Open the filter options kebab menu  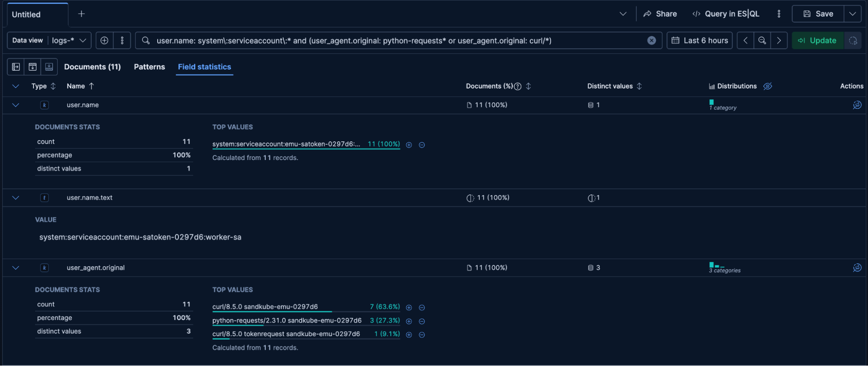[x=122, y=40]
